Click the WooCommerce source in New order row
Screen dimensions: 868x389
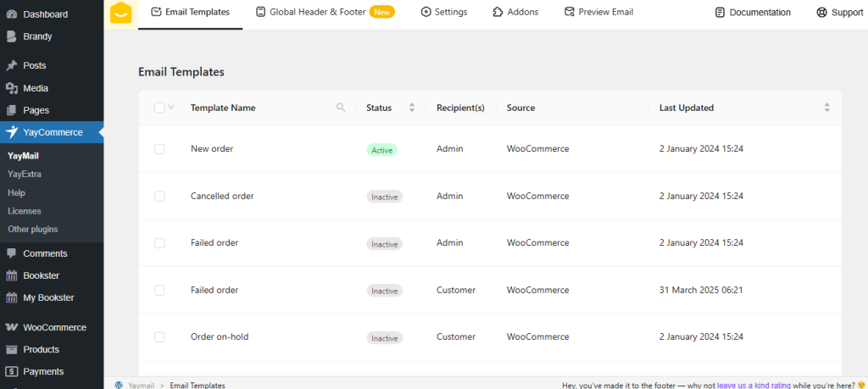538,149
